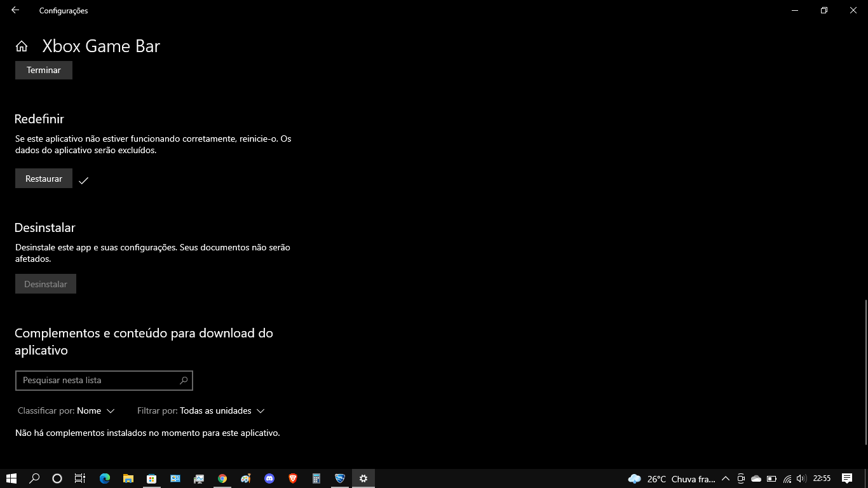Open Calculator from the taskbar
The image size is (868, 488).
click(x=316, y=478)
